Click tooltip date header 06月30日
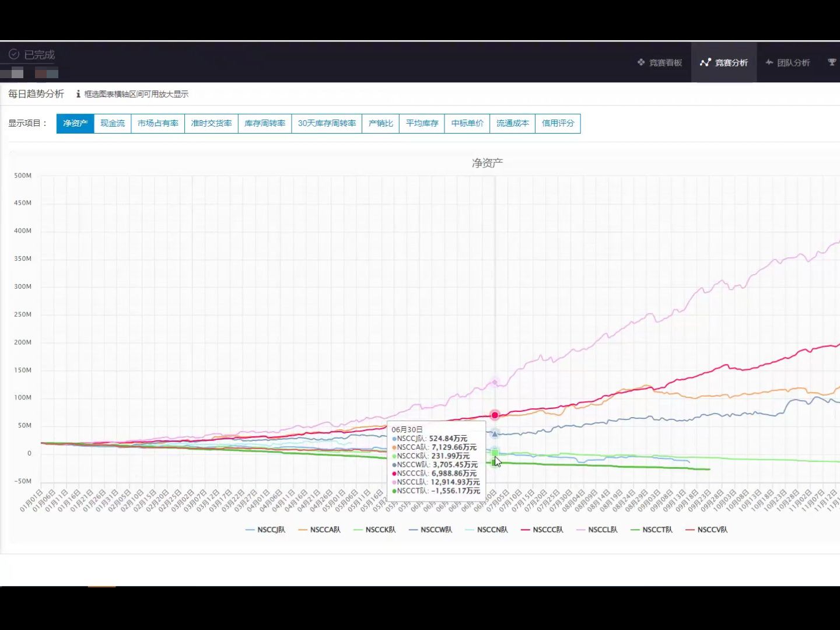This screenshot has width=840, height=630. pos(407,429)
